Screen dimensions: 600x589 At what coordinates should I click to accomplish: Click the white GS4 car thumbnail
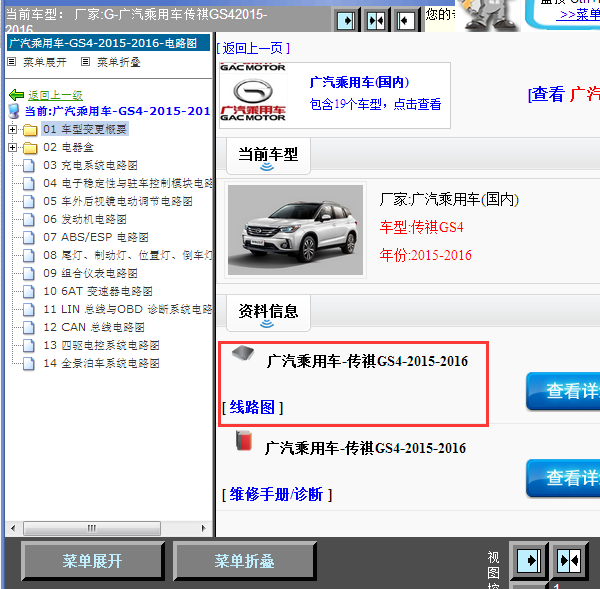tap(295, 230)
